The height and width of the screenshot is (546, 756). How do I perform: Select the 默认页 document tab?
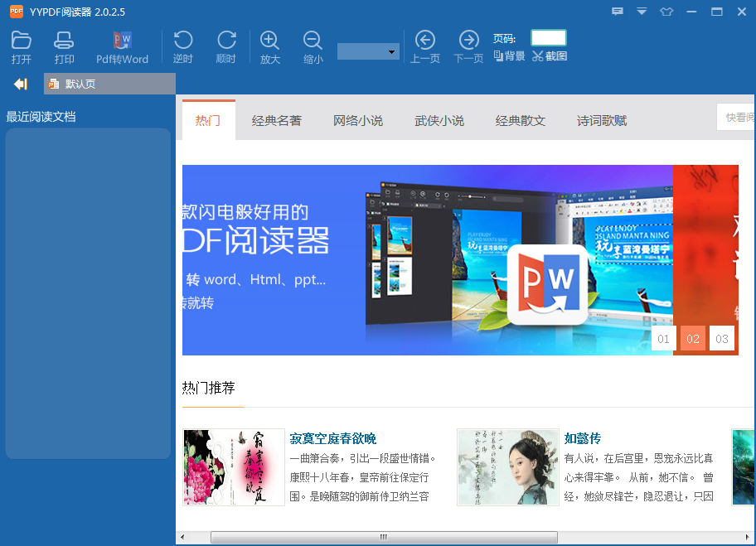(x=109, y=84)
